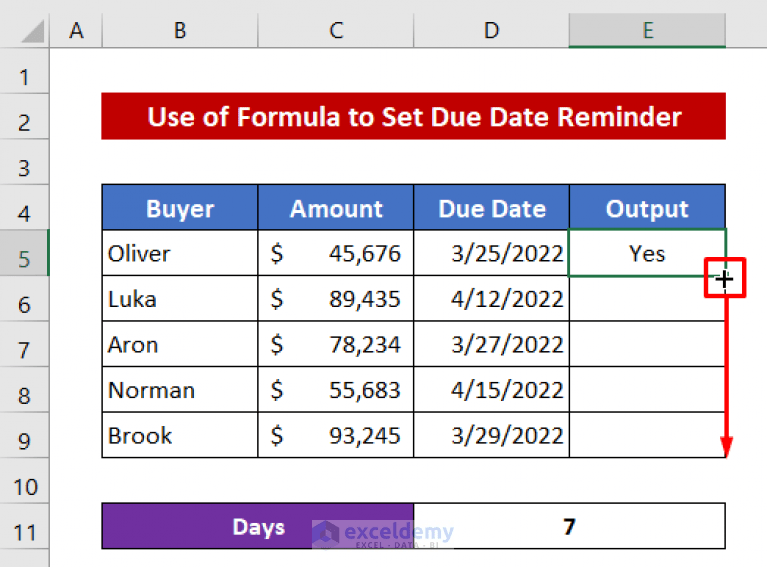The height and width of the screenshot is (567, 767).
Task: Click the Buyer header cell
Action: (x=180, y=209)
